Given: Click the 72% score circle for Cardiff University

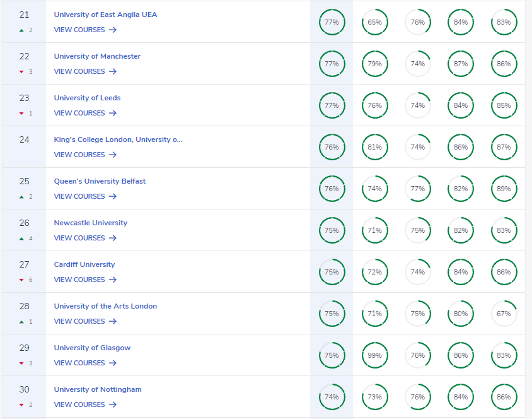Looking at the screenshot, I should (x=374, y=272).
